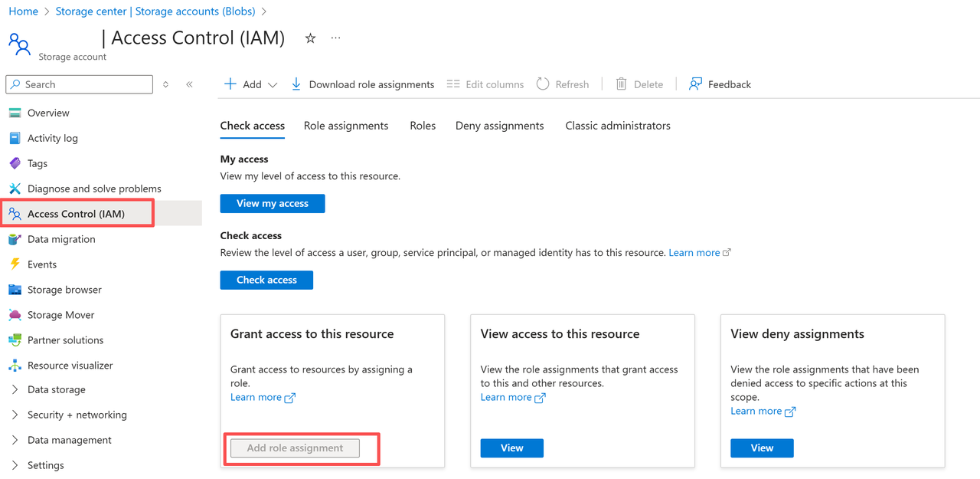Open Resource visualizer in the sidebar
Image resolution: width=980 pixels, height=479 pixels.
click(70, 366)
